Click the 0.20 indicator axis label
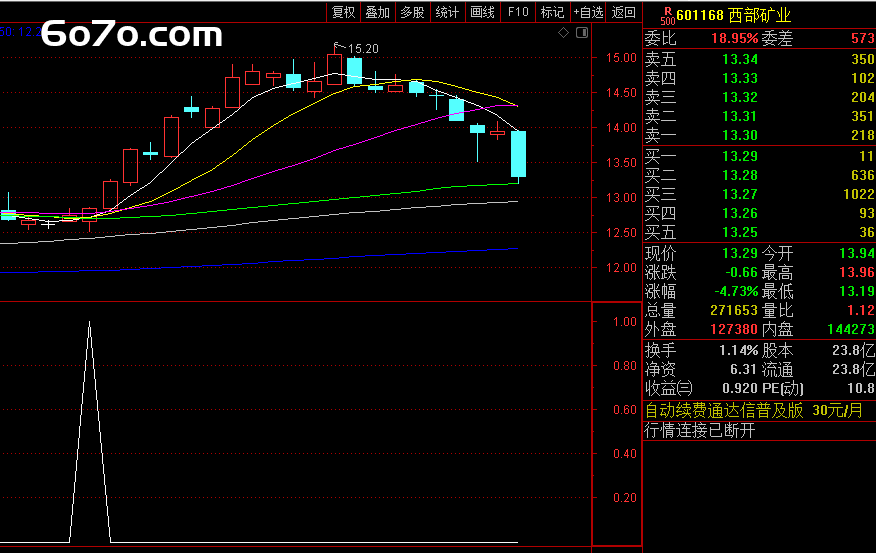Viewport: 876px width, 553px height. click(x=625, y=498)
